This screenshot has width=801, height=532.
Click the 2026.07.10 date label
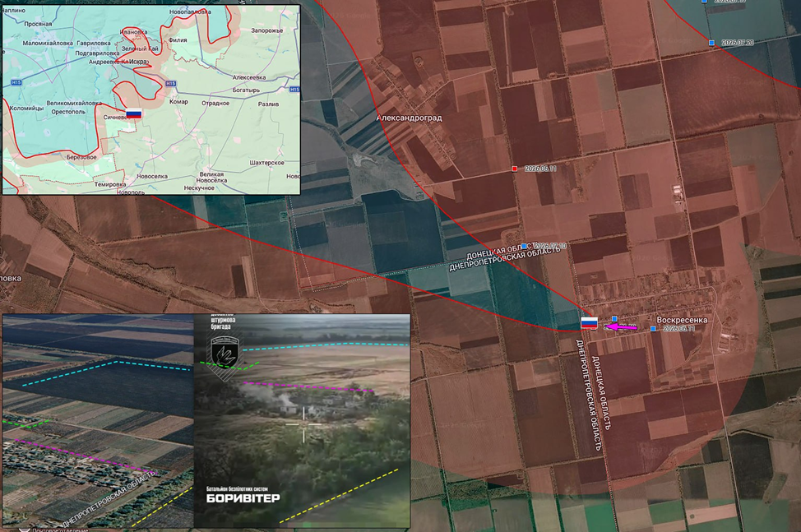tap(550, 246)
